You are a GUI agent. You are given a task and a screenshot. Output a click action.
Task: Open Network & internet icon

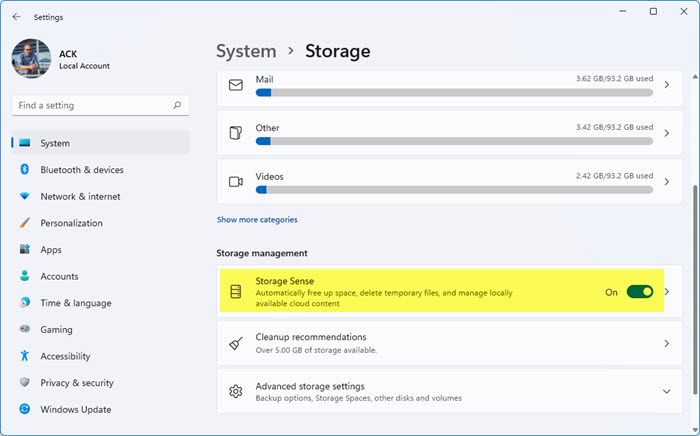click(x=25, y=196)
